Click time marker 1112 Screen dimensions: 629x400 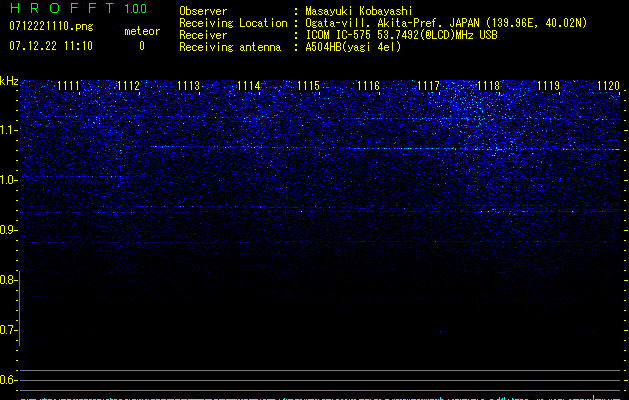point(128,85)
